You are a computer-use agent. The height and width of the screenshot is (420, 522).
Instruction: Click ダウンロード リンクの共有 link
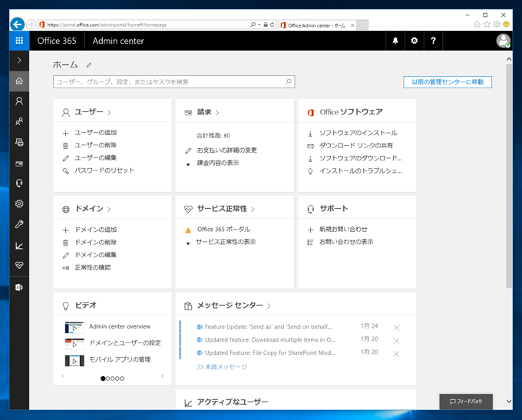pyautogui.click(x=356, y=146)
